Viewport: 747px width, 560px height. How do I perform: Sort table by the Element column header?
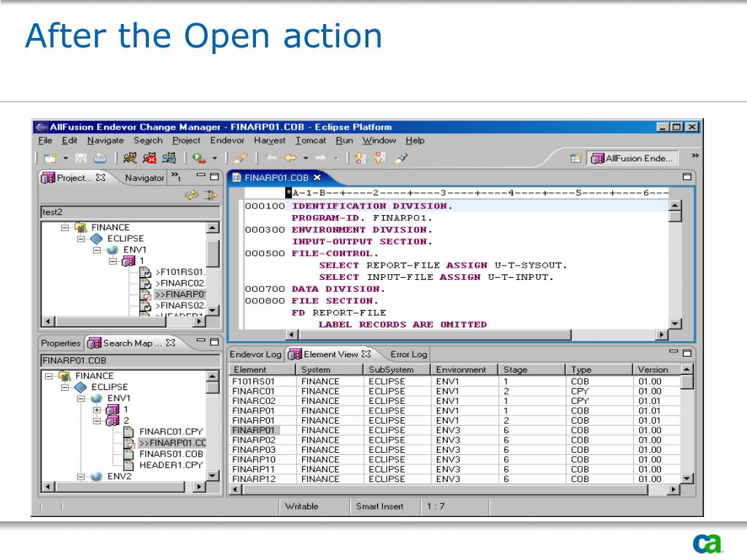pyautogui.click(x=262, y=370)
